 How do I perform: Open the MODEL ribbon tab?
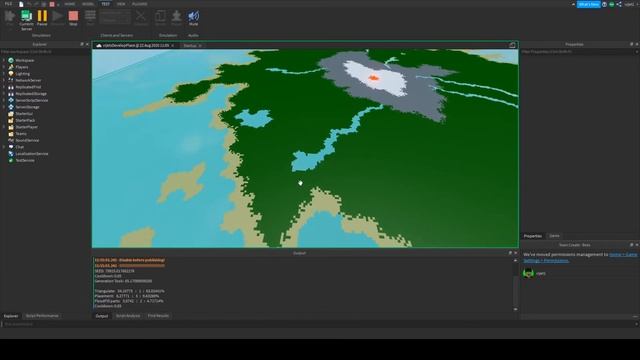pos(88,4)
